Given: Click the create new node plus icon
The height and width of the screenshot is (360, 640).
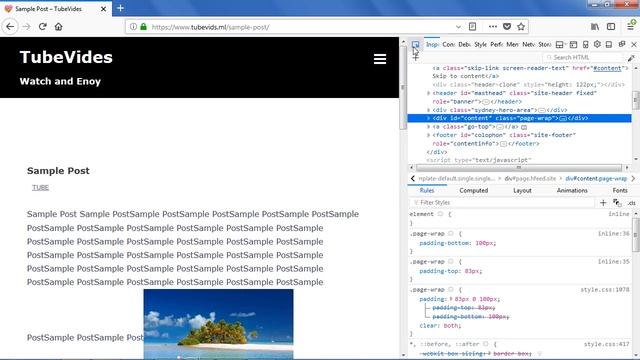Looking at the screenshot, I should [x=416, y=58].
